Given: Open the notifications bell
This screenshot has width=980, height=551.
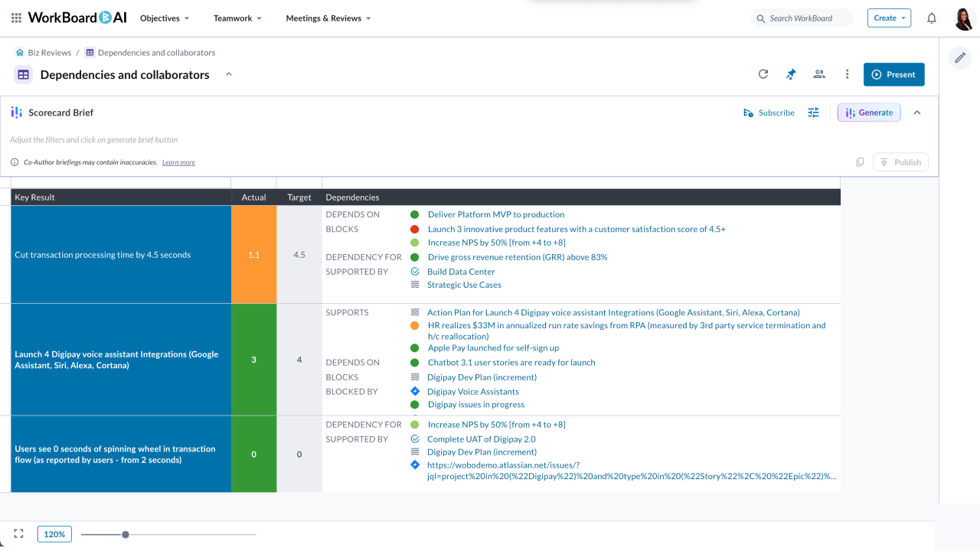Looking at the screenshot, I should pos(932,18).
